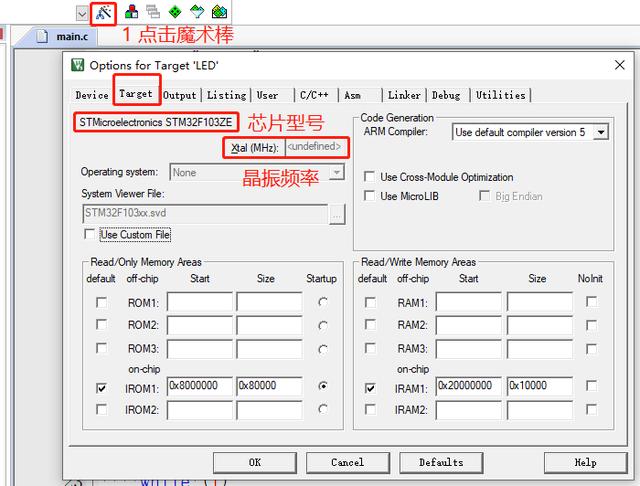Click the OK button

[x=255, y=463]
